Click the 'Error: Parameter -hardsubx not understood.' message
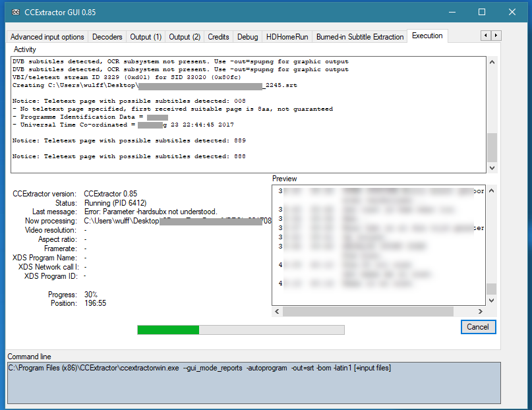This screenshot has width=532, height=410. click(x=151, y=212)
